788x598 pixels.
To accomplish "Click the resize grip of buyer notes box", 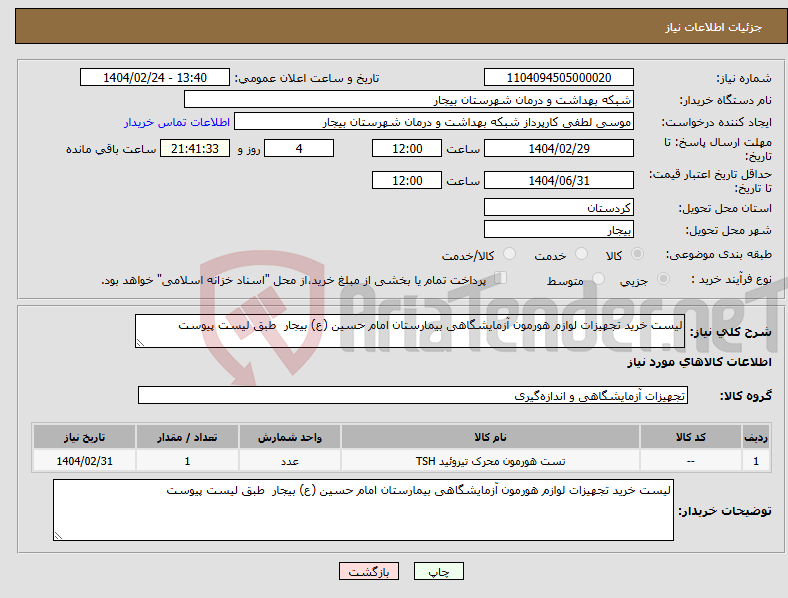I will tap(58, 536).
